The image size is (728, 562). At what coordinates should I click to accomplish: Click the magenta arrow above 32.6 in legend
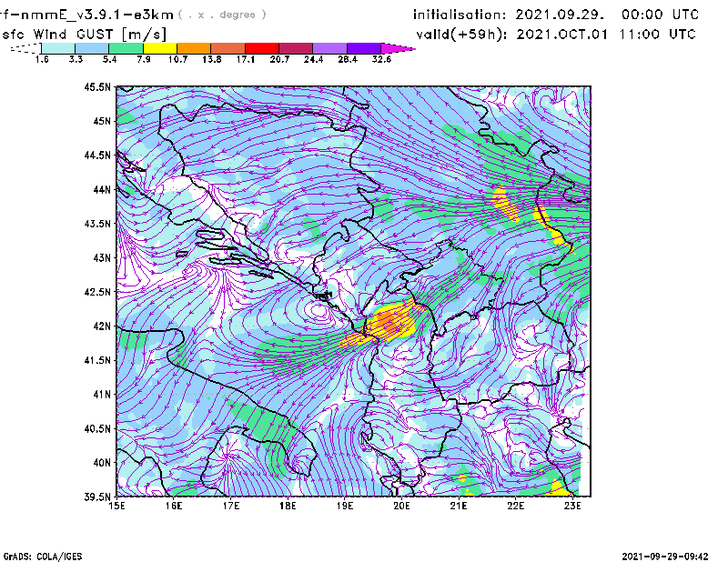(x=398, y=48)
